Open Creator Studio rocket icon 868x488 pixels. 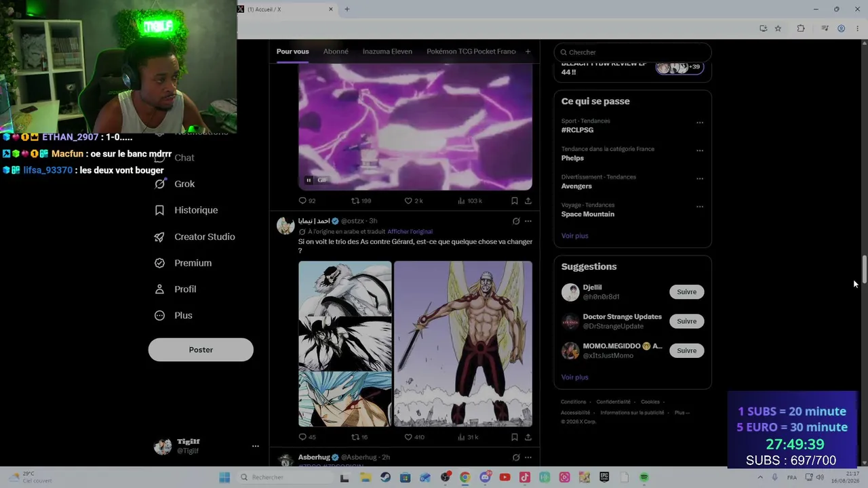click(159, 237)
